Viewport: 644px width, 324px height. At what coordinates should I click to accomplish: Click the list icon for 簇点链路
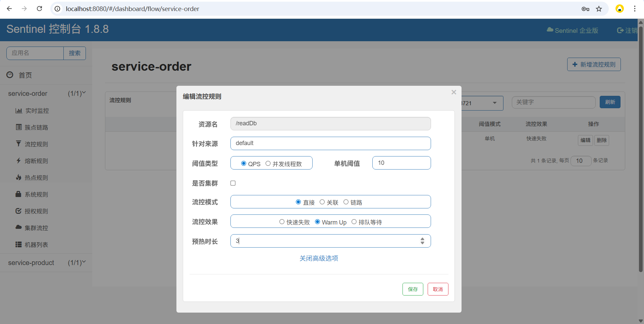coord(19,127)
